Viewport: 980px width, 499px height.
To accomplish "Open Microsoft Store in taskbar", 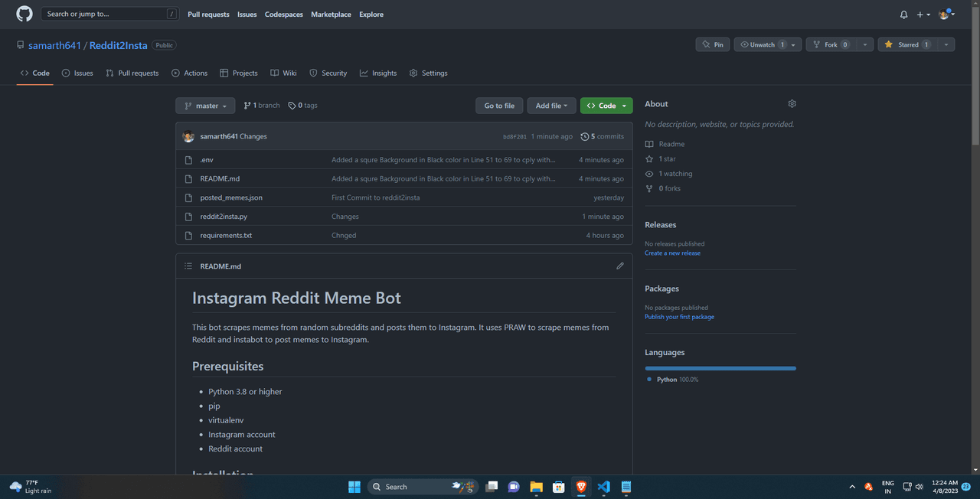I will pyautogui.click(x=559, y=487).
